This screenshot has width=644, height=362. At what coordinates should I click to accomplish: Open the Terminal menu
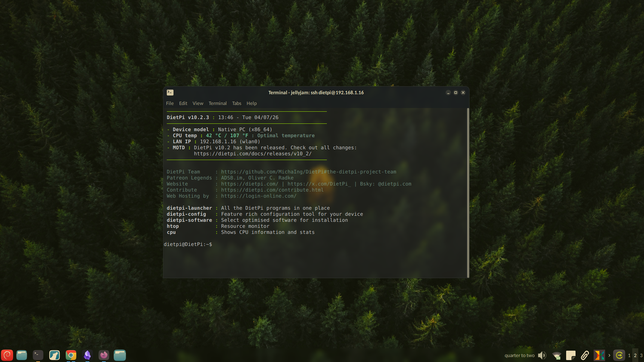218,103
